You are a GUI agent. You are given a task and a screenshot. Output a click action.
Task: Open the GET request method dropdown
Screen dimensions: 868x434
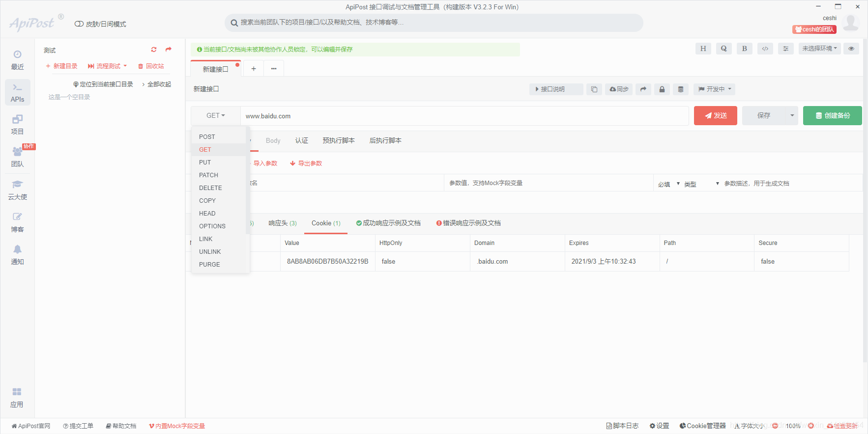(216, 116)
